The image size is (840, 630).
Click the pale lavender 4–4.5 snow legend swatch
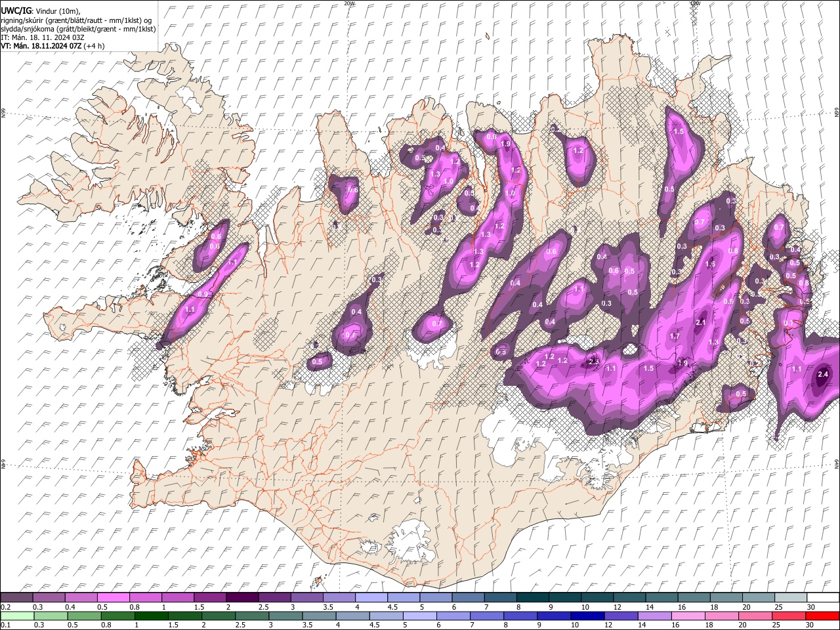point(371,598)
